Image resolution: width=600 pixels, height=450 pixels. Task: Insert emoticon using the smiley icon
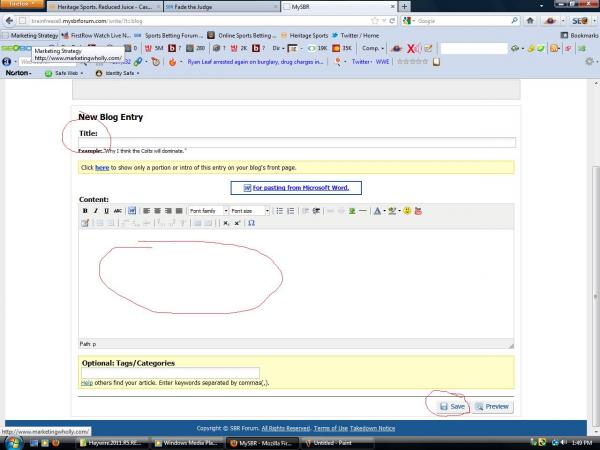407,211
